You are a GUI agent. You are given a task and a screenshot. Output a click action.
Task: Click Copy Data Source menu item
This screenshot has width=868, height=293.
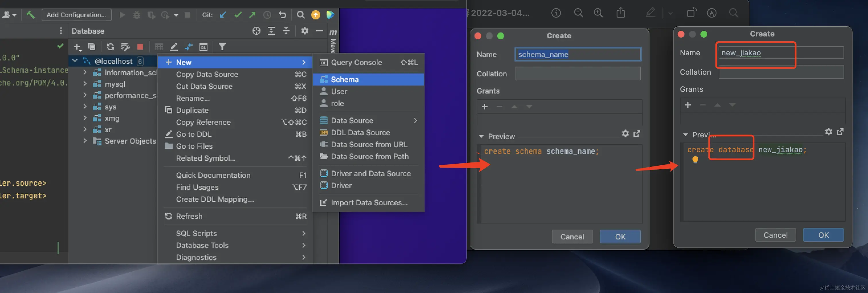tap(235, 74)
